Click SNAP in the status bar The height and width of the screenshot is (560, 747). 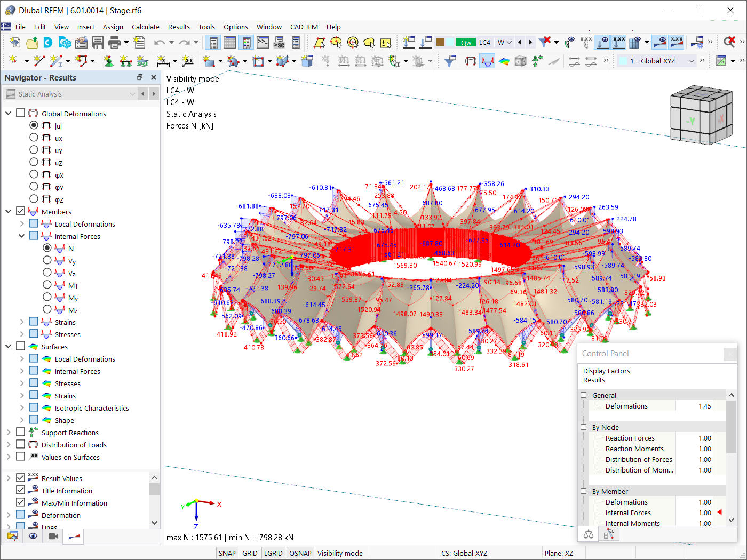click(227, 553)
